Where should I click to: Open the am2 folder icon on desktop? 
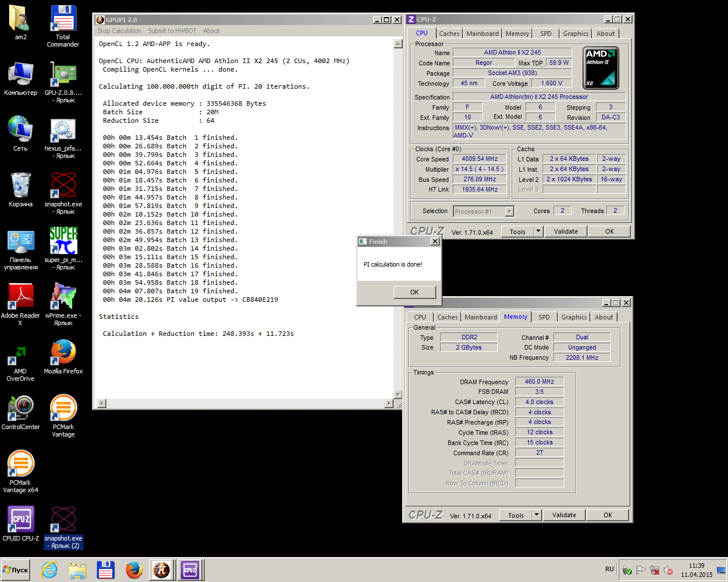[x=20, y=23]
